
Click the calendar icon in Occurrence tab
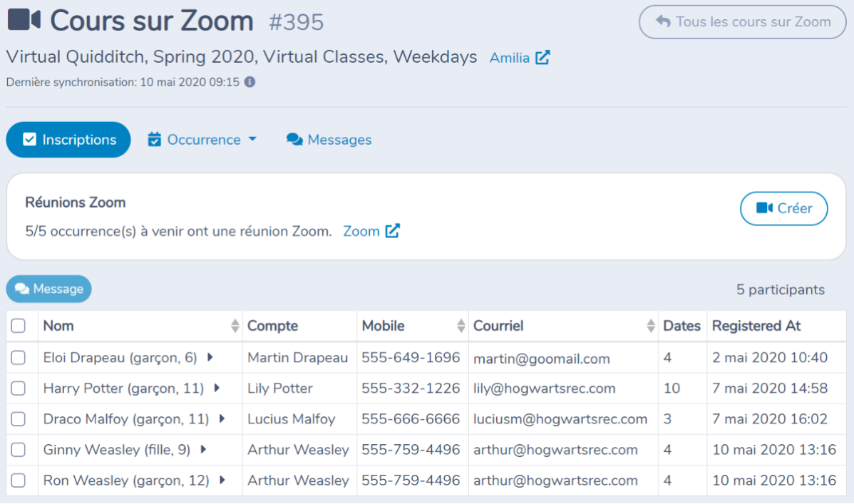[x=155, y=140]
